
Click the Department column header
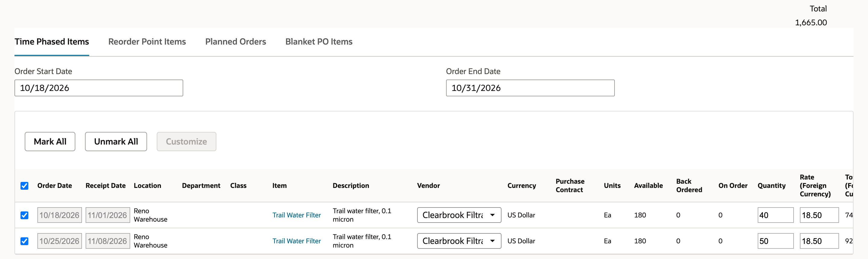click(x=201, y=186)
